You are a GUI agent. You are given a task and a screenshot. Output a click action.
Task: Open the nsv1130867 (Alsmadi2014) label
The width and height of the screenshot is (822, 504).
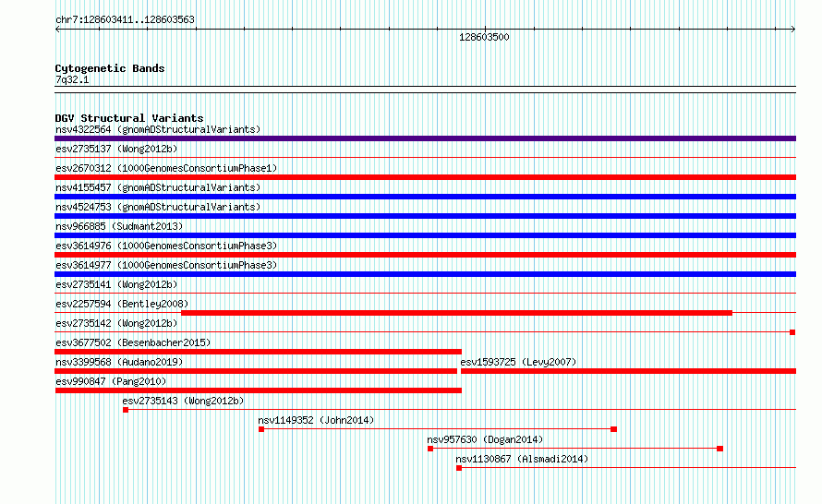click(x=522, y=459)
